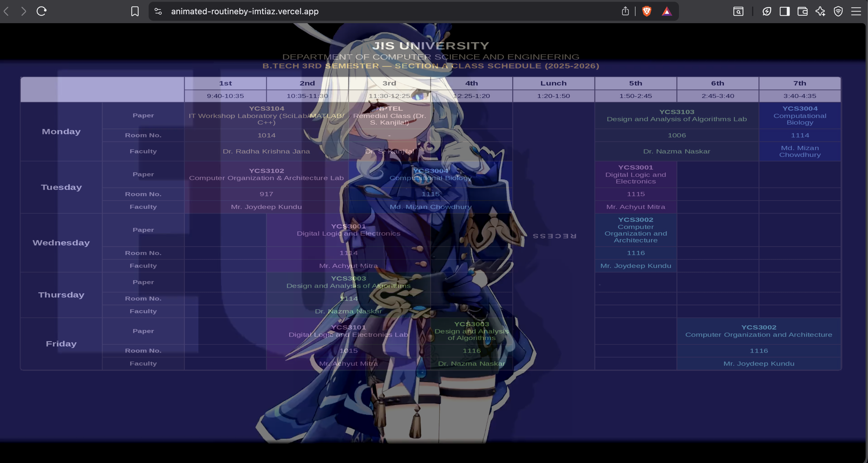Screen dimensions: 868x463
Task: Click Tuesday room 917 cell
Action: (266, 194)
